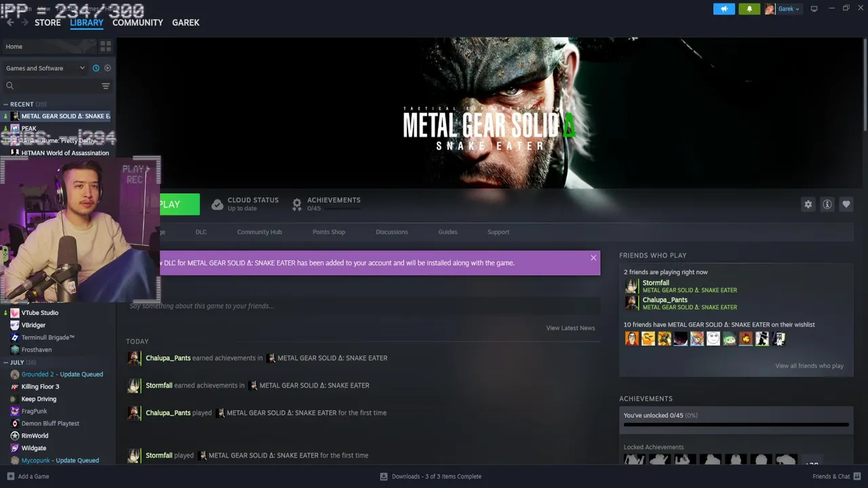Select FragPunk in the library list
Viewport: 868px width, 488px height.
[x=35, y=411]
